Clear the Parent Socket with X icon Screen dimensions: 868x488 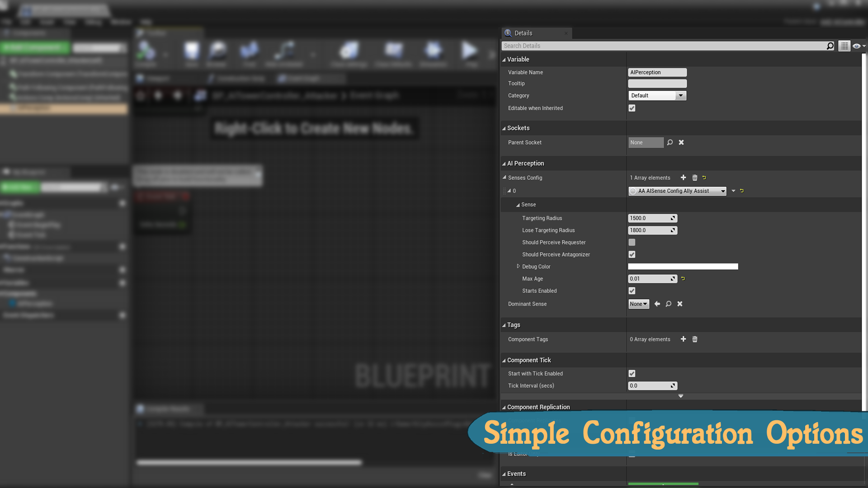point(681,142)
